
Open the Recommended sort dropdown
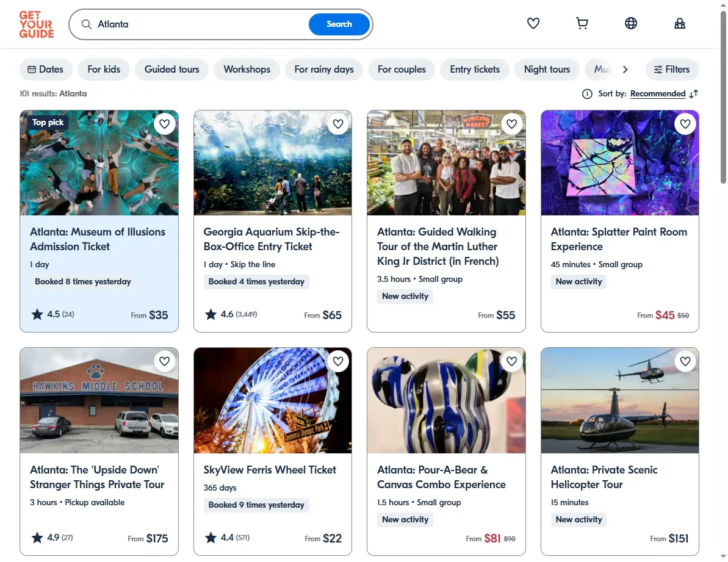point(657,94)
